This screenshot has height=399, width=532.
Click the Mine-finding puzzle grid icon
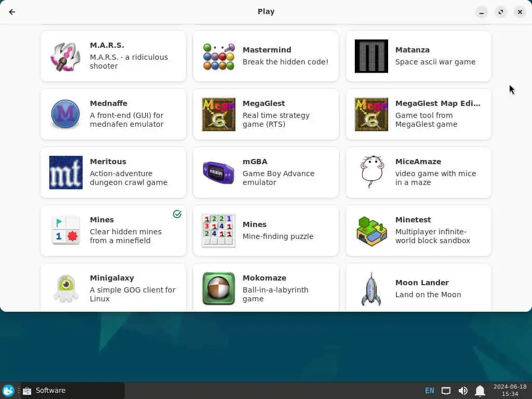(x=219, y=231)
